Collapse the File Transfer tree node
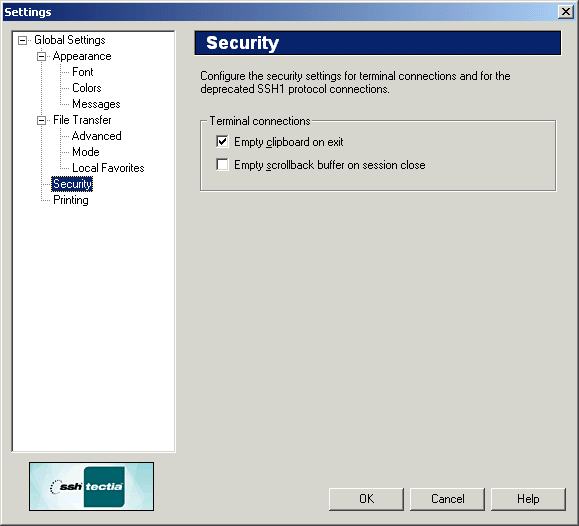The height and width of the screenshot is (526, 579). click(x=41, y=120)
